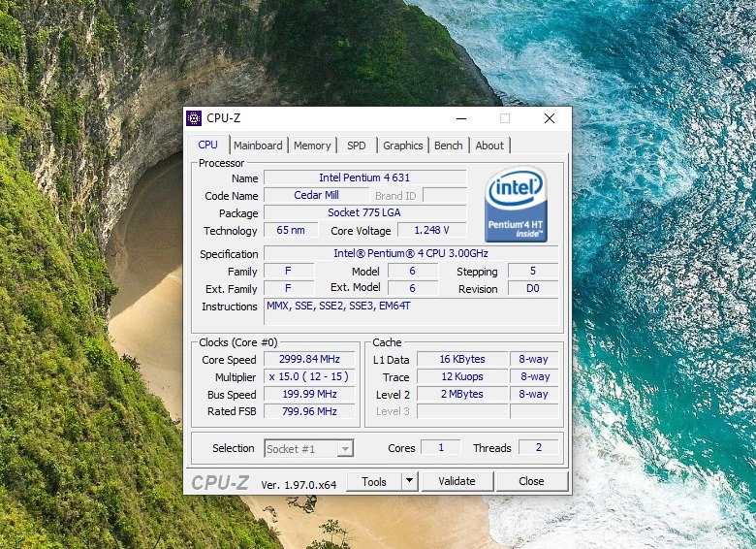Open the SPD tab
The image size is (756, 549).
pos(357,145)
